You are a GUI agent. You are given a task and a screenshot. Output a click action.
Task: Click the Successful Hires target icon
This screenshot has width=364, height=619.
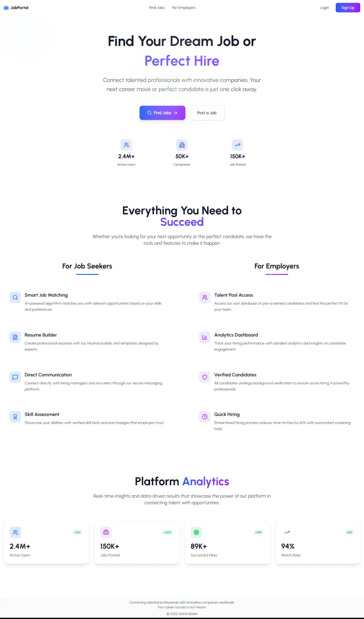[196, 532]
